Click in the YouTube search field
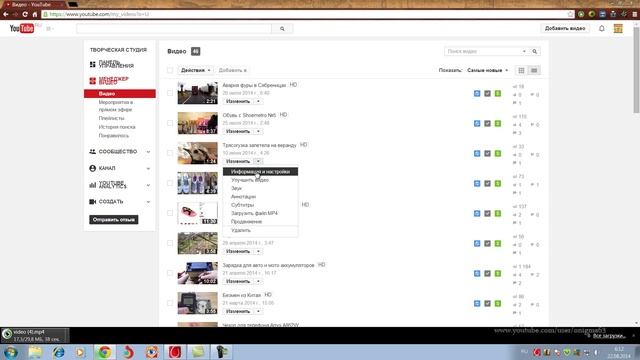The width and height of the screenshot is (640, 360). point(174,29)
